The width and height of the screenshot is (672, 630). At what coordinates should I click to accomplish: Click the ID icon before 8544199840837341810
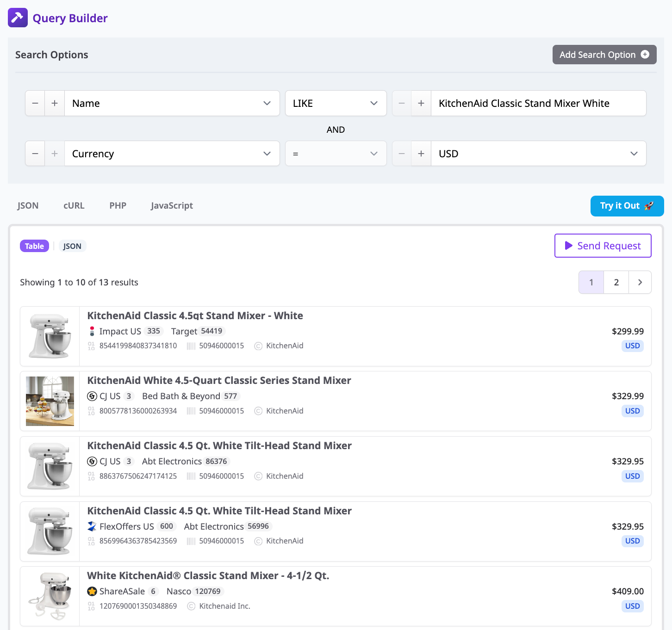(x=91, y=346)
